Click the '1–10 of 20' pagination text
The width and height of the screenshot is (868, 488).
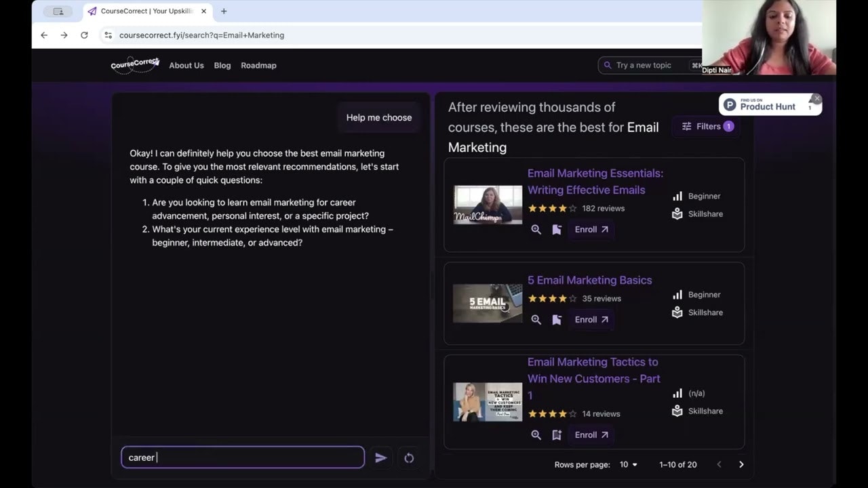[678, 464]
